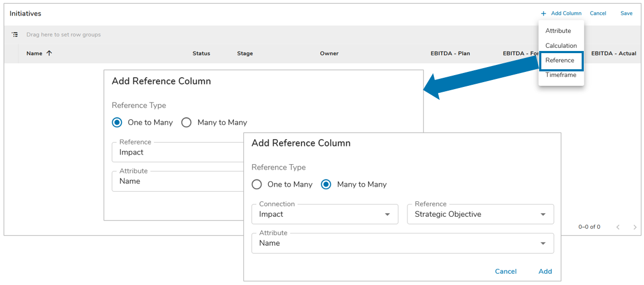Select One to Many in the front dialog
The height and width of the screenshot is (285, 644).
[257, 185]
